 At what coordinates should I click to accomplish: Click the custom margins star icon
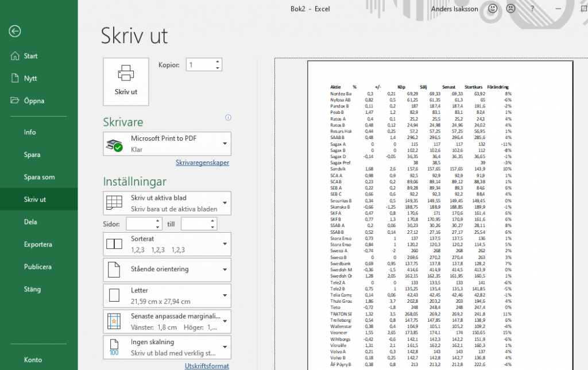tap(114, 321)
